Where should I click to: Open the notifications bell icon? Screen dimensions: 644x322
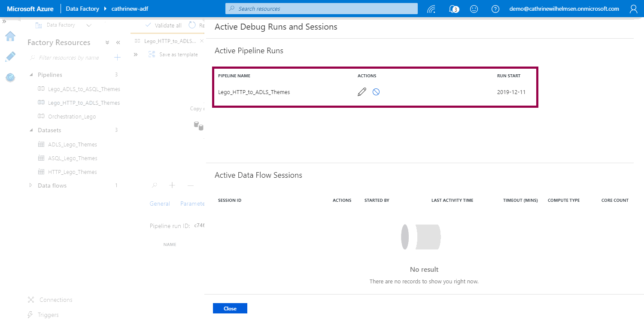pos(453,9)
